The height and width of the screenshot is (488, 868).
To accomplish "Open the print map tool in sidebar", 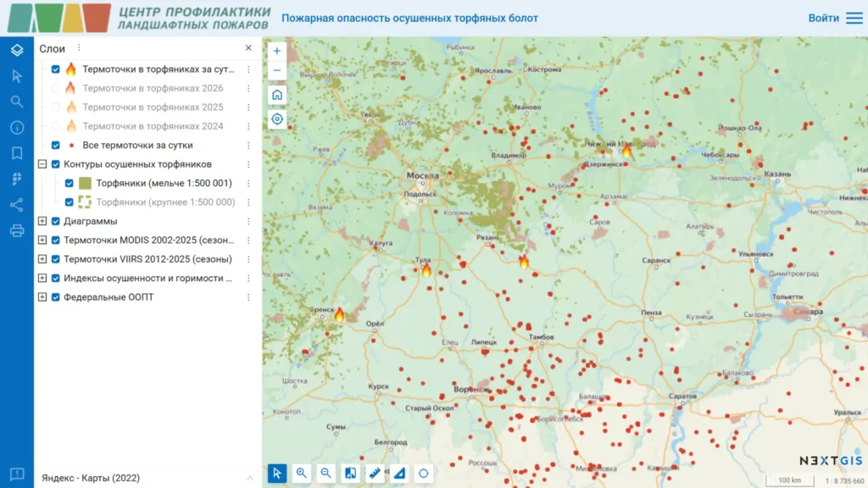I will (17, 230).
